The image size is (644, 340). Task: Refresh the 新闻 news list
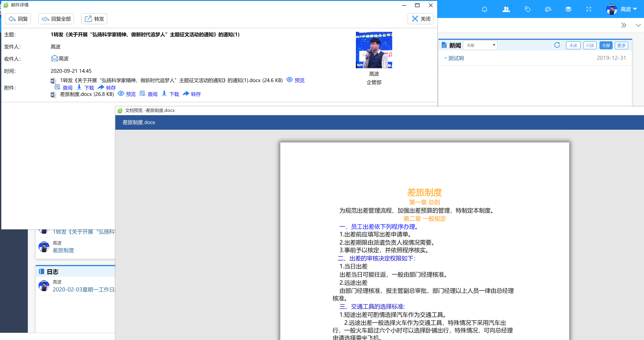pos(557,45)
